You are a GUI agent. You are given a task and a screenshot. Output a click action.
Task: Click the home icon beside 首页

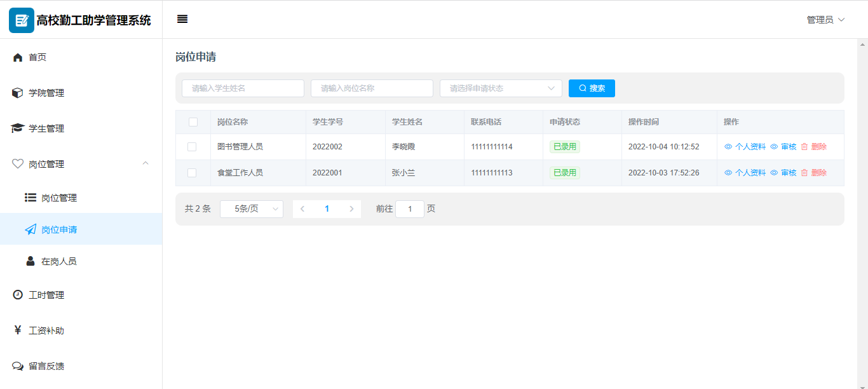point(18,57)
